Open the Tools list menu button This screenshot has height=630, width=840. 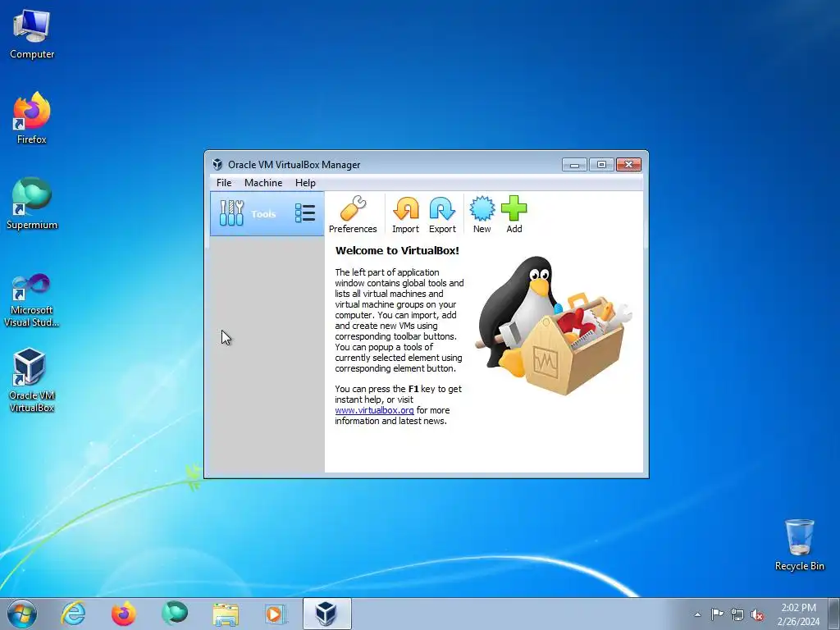(305, 213)
